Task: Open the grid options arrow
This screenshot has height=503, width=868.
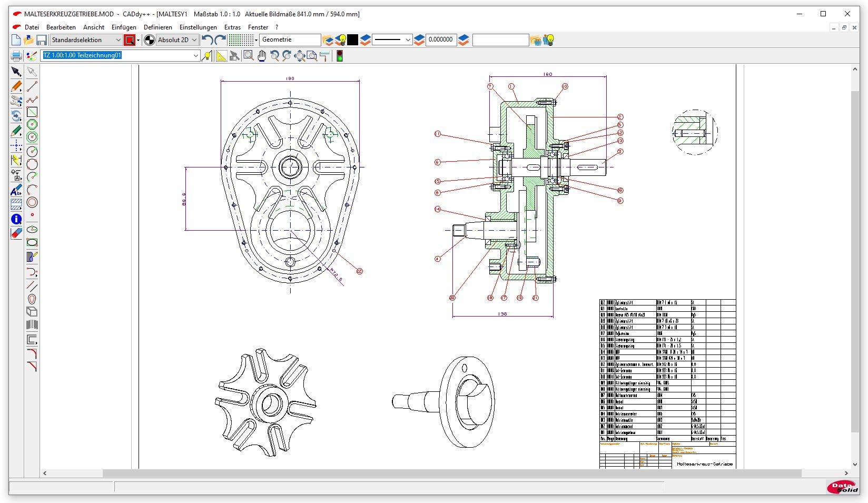Action: (x=256, y=40)
